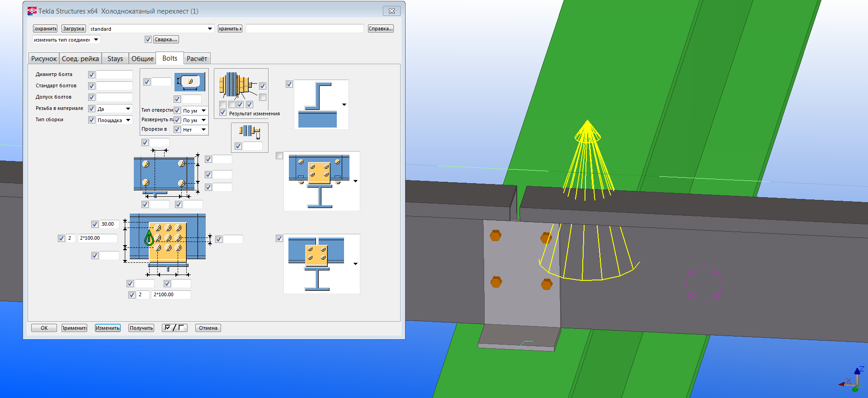Click the bolt extra length diagram icon

pos(250,132)
